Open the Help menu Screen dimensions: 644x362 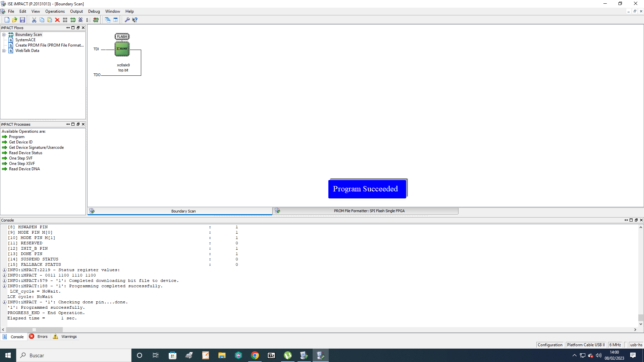click(129, 11)
